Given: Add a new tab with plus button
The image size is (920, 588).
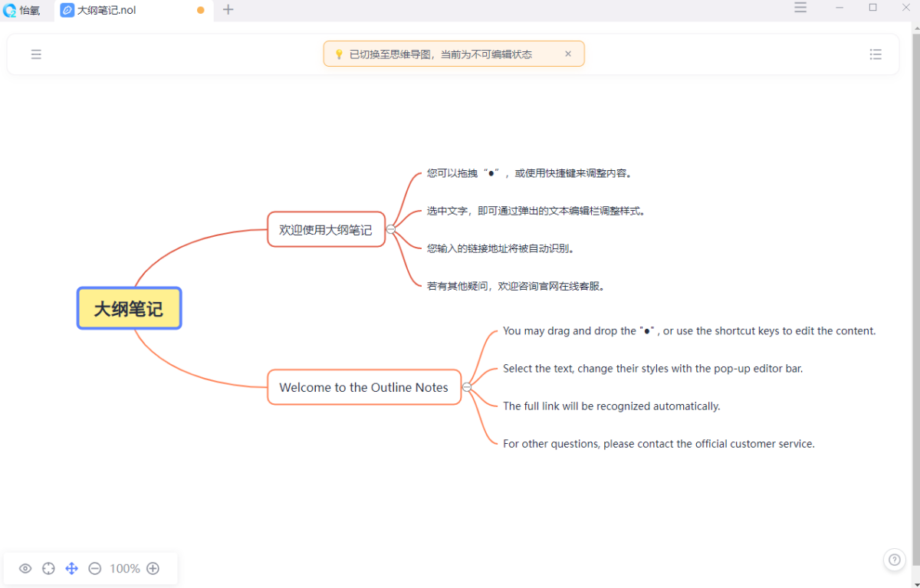Looking at the screenshot, I should pos(228,10).
